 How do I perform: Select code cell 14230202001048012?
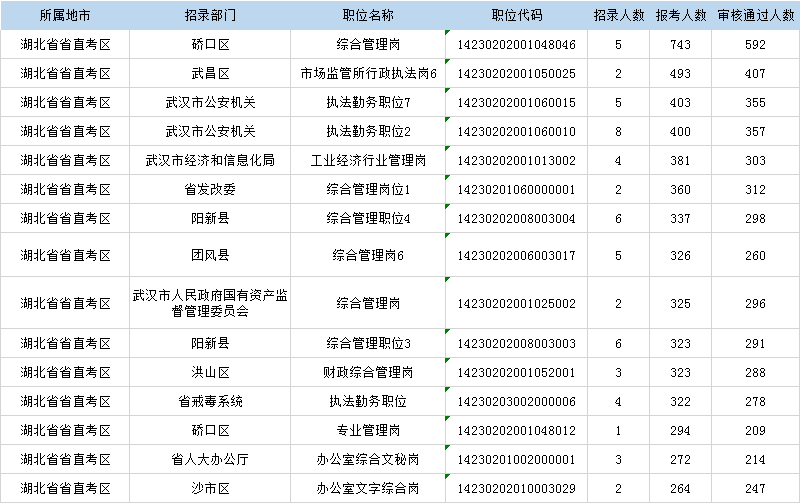[516, 431]
